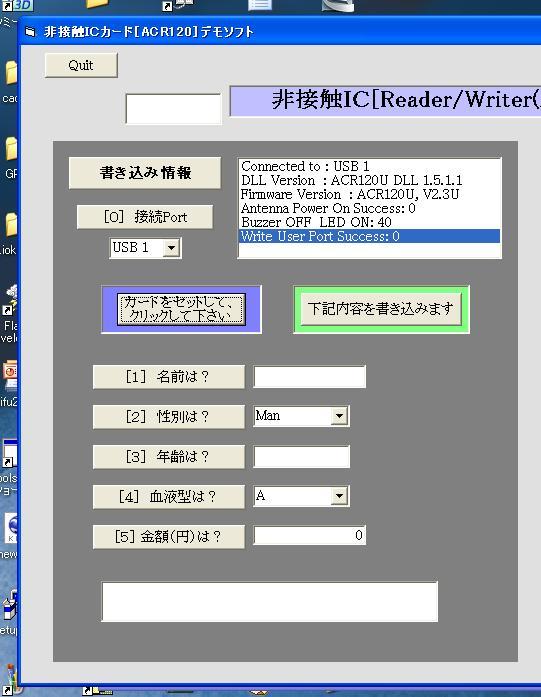541x697 pixels.
Task: Expand the USB 1 port dropdown
Action: click(x=171, y=248)
